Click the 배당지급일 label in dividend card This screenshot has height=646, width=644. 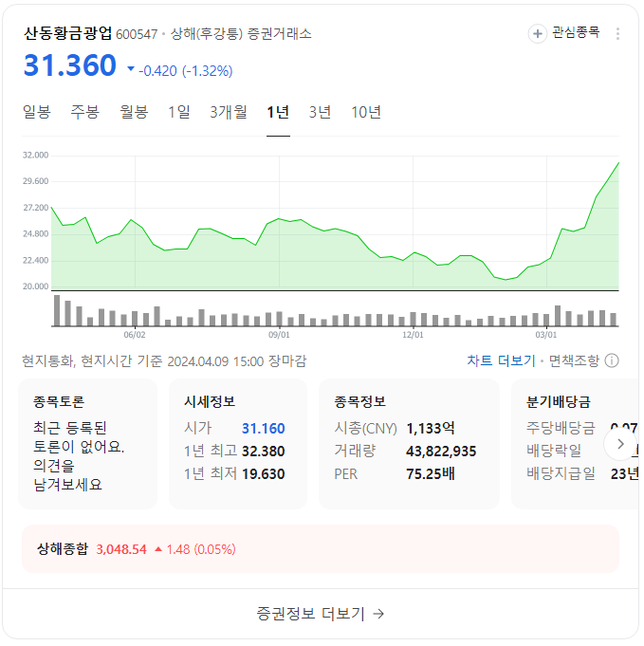561,473
